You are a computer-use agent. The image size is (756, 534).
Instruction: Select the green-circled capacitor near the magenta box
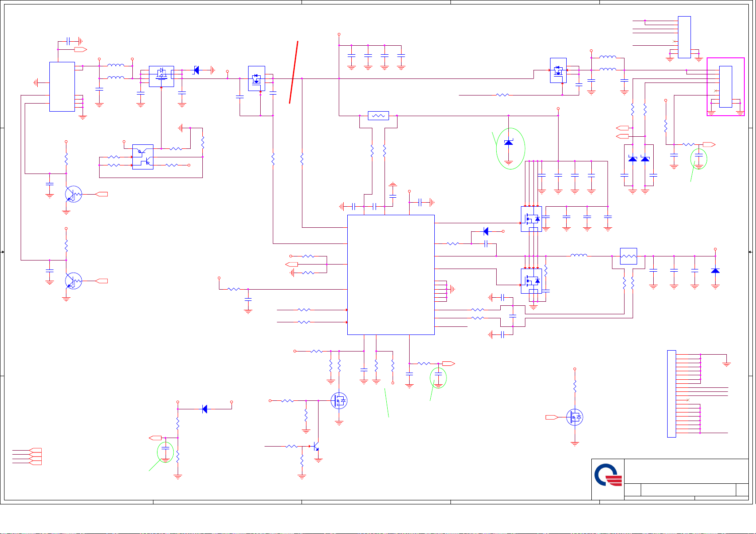tap(699, 155)
